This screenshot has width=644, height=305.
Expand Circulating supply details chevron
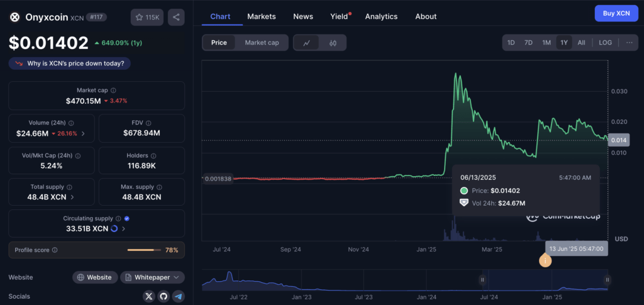(x=124, y=229)
